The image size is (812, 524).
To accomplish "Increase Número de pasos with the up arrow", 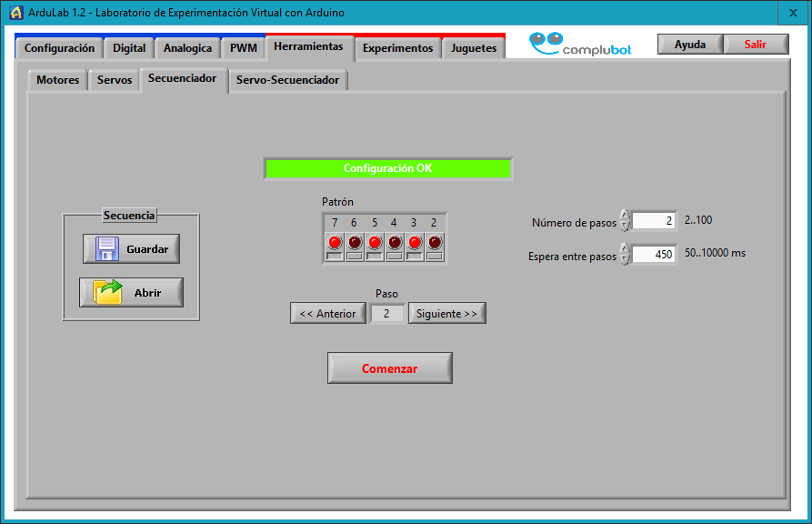I will coord(625,216).
